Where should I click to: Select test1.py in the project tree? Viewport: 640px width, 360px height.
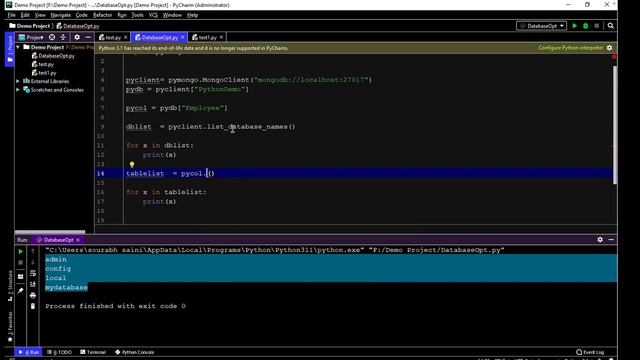(44, 73)
